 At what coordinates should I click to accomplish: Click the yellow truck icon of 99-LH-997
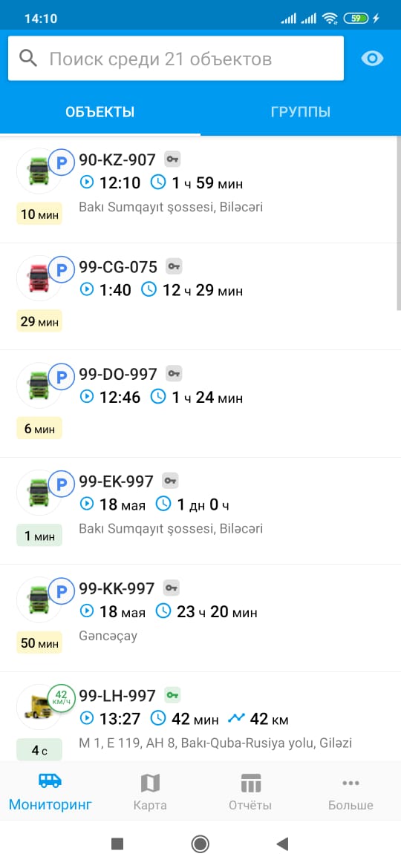[x=38, y=706]
